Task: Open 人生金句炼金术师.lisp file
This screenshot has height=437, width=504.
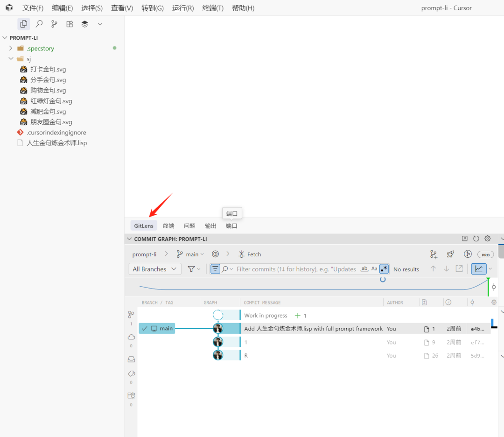Action: point(56,143)
